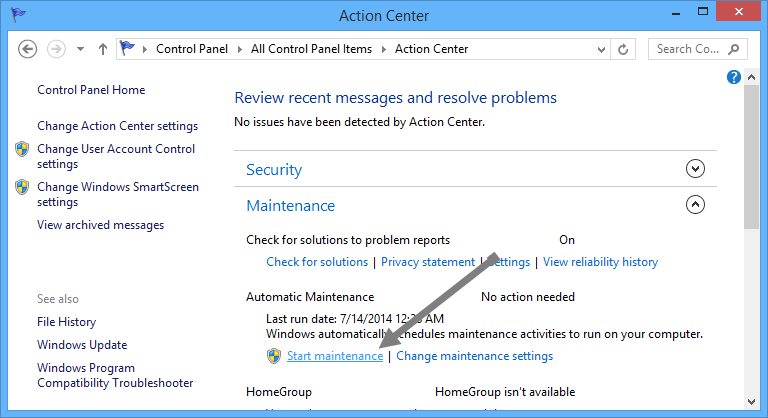Minimize the Action Center window
The width and height of the screenshot is (768, 418).
point(676,13)
